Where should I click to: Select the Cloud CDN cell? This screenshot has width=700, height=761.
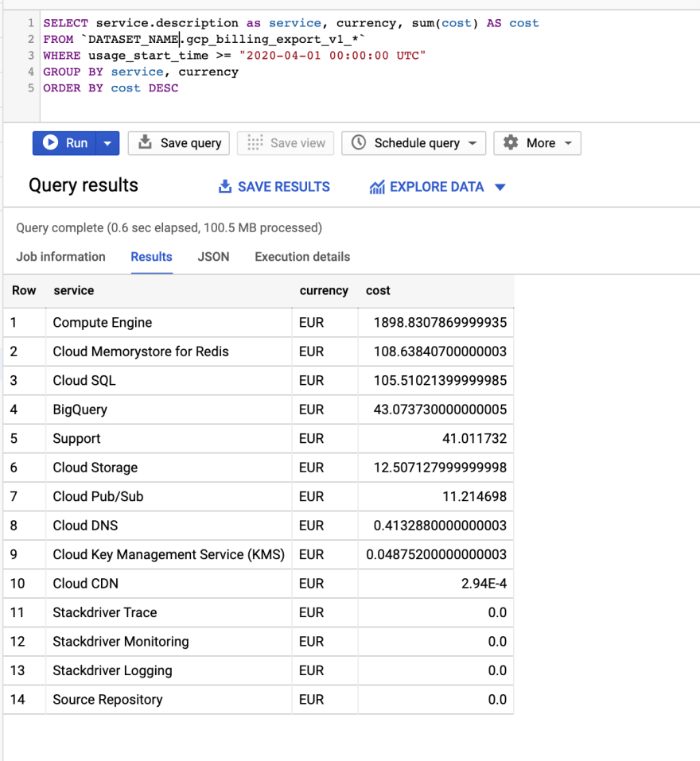coord(169,584)
